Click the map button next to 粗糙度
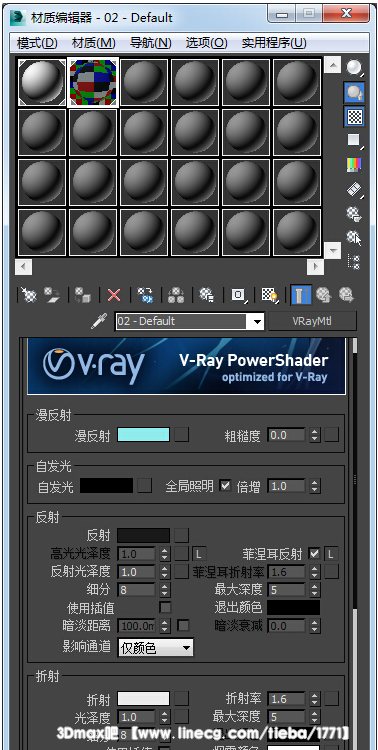 point(332,435)
